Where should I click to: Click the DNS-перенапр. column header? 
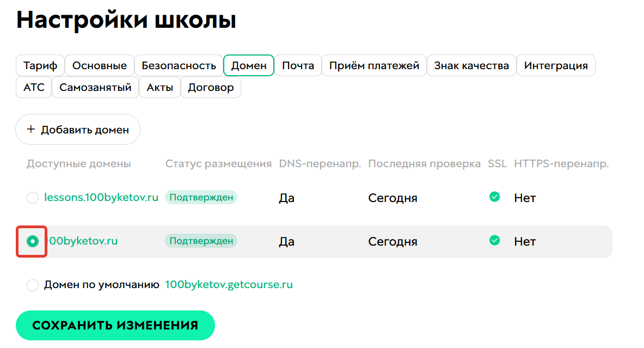pos(320,163)
